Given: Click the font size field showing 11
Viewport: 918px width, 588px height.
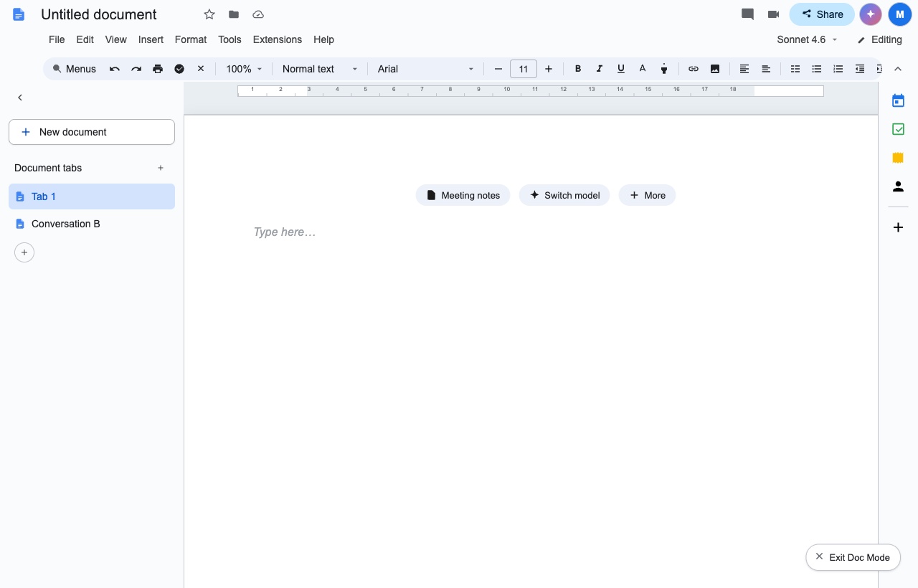Looking at the screenshot, I should [524, 69].
